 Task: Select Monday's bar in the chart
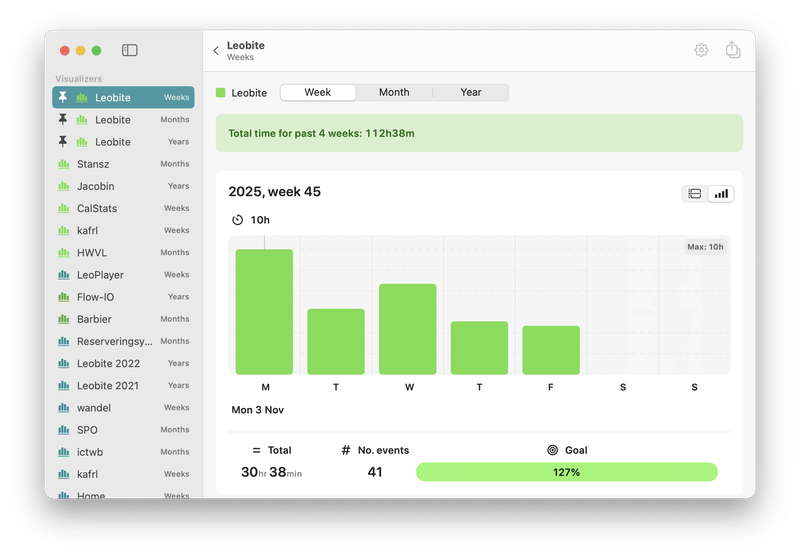264,312
